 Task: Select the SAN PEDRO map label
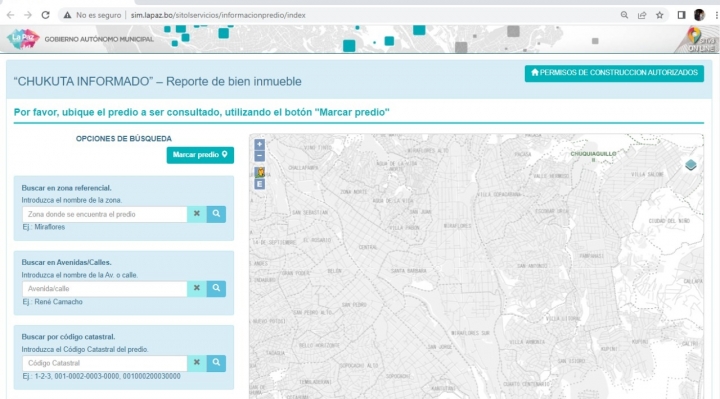click(354, 304)
